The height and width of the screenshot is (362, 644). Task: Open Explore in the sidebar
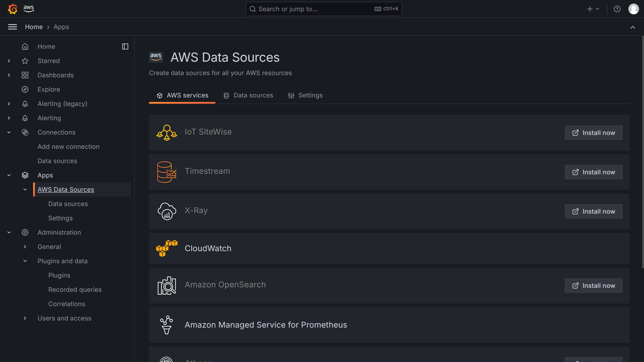click(x=49, y=89)
